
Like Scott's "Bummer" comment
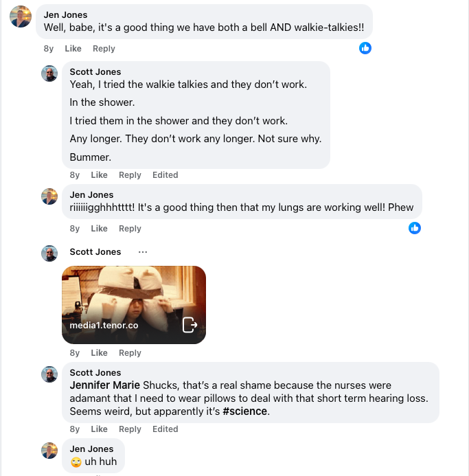click(99, 175)
